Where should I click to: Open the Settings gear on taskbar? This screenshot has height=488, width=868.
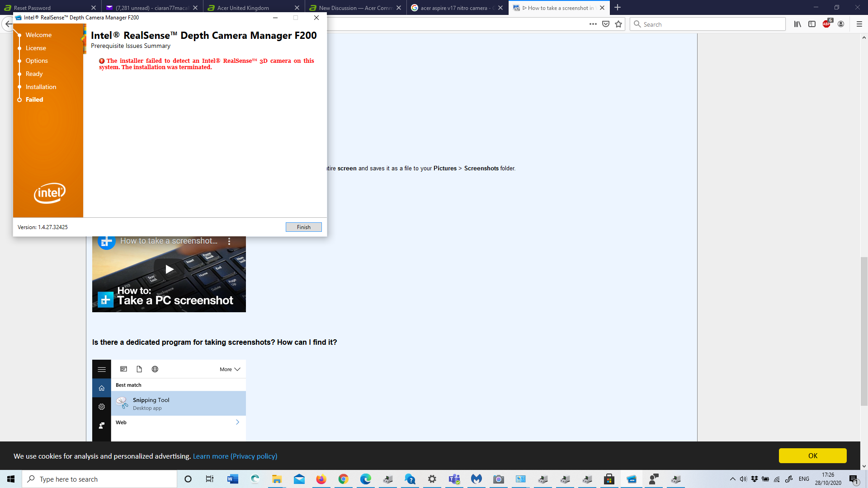[x=432, y=479]
